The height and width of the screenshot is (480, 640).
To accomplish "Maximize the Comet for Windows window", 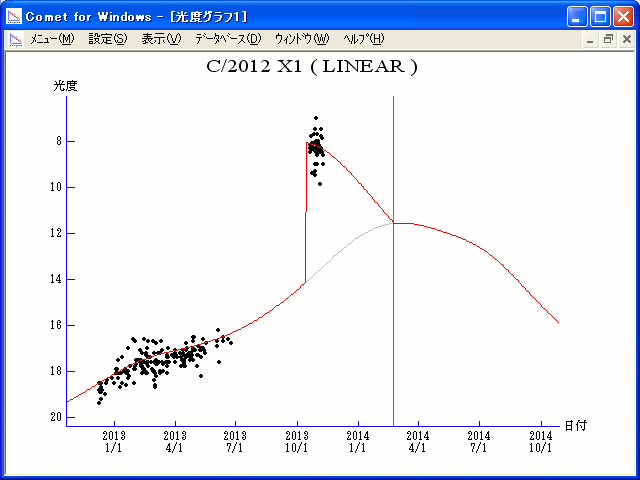I will pyautogui.click(x=600, y=17).
